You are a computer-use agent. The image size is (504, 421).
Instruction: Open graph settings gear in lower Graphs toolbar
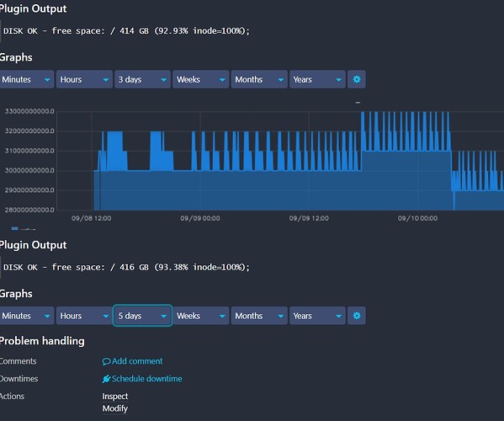pyautogui.click(x=357, y=316)
